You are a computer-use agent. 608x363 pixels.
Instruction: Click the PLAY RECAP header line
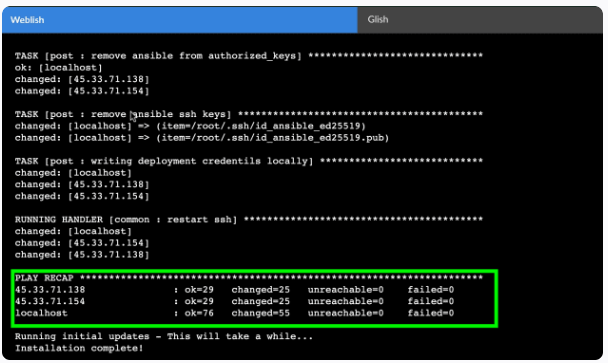249,278
